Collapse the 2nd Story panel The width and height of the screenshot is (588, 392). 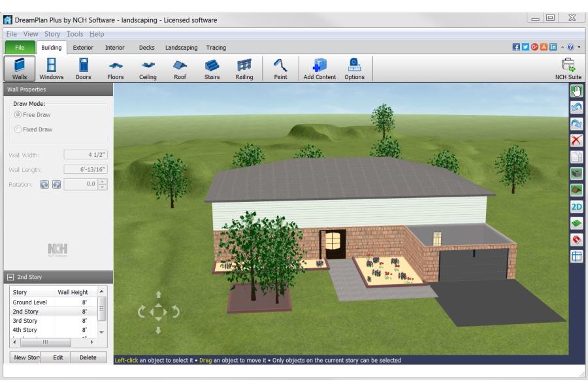pyautogui.click(x=10, y=277)
